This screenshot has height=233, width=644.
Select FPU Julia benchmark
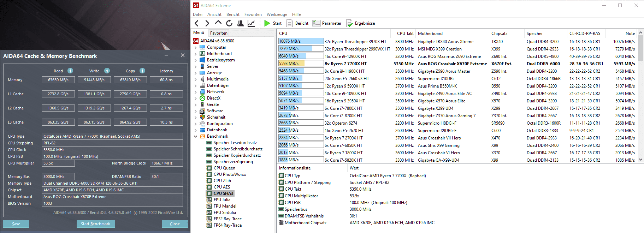pos(222,200)
